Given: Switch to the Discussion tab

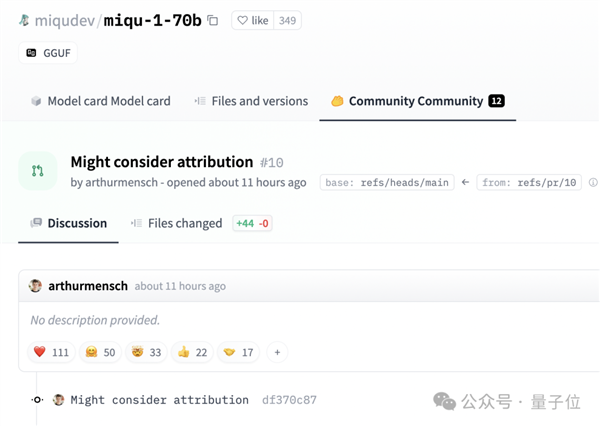Looking at the screenshot, I should pyautogui.click(x=69, y=223).
